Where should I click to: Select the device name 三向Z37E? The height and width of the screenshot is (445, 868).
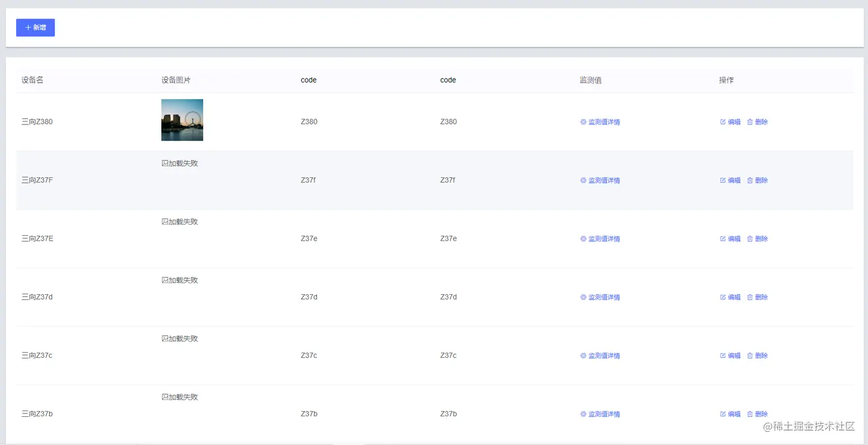point(37,239)
